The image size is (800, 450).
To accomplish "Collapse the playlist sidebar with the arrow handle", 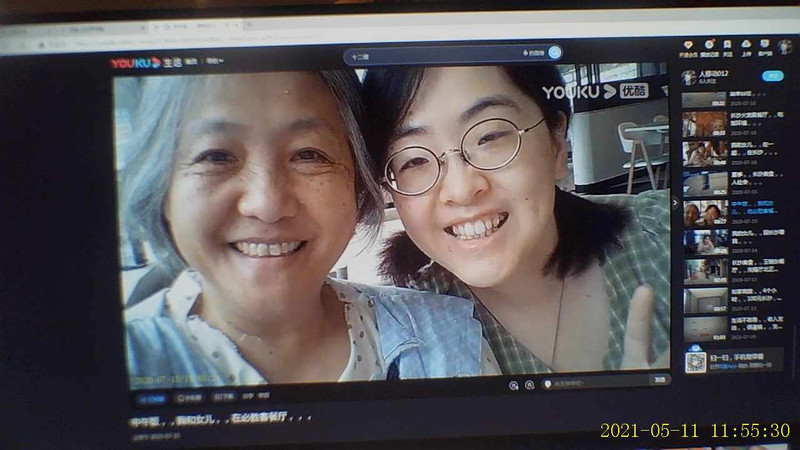I will (674, 203).
